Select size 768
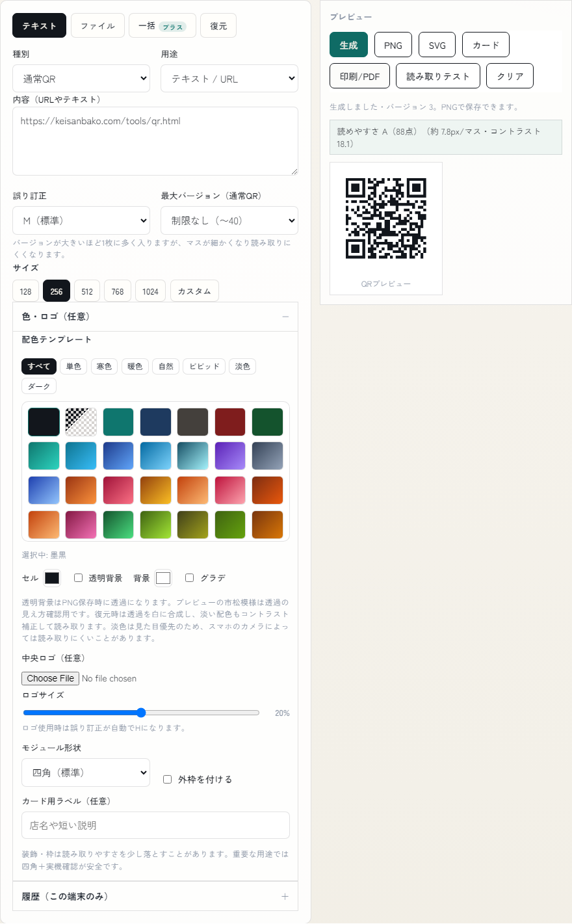 click(118, 291)
